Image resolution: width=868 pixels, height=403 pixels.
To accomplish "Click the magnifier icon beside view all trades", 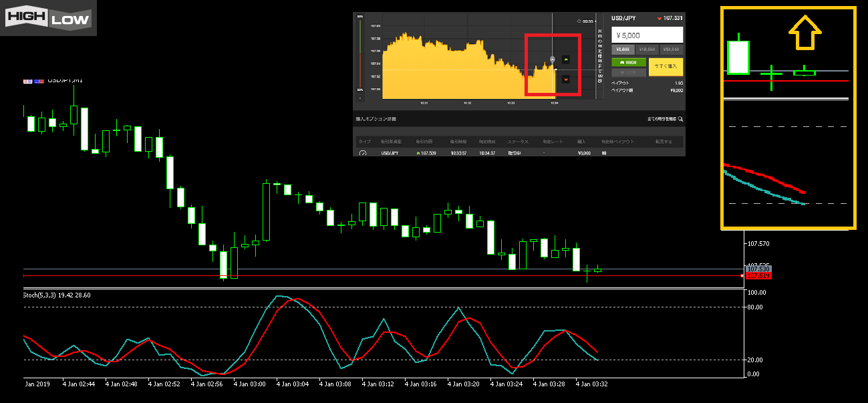I will 681,119.
